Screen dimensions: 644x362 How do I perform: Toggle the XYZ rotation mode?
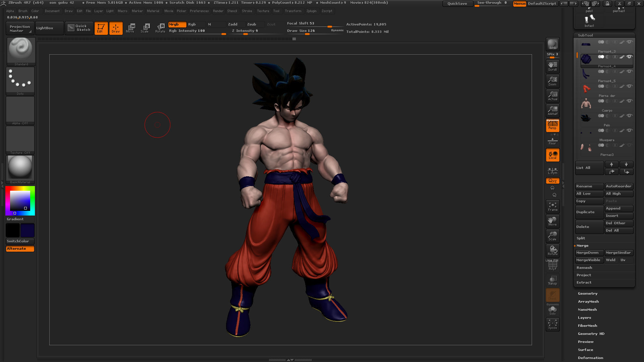tap(552, 181)
